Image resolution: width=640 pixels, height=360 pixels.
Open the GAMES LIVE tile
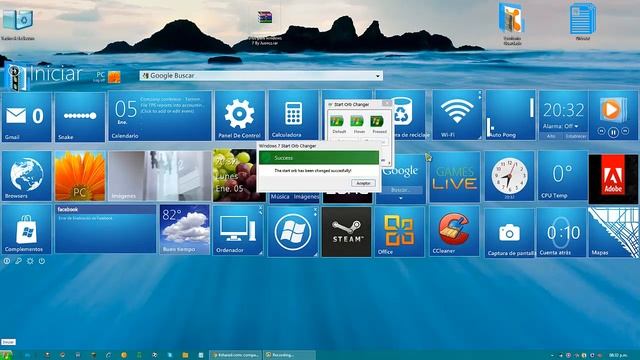(x=455, y=178)
